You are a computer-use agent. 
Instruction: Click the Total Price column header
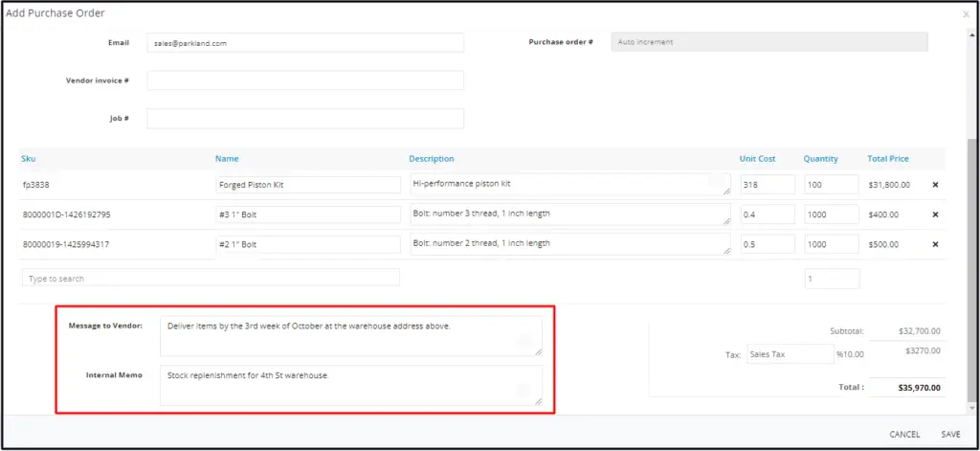(888, 159)
